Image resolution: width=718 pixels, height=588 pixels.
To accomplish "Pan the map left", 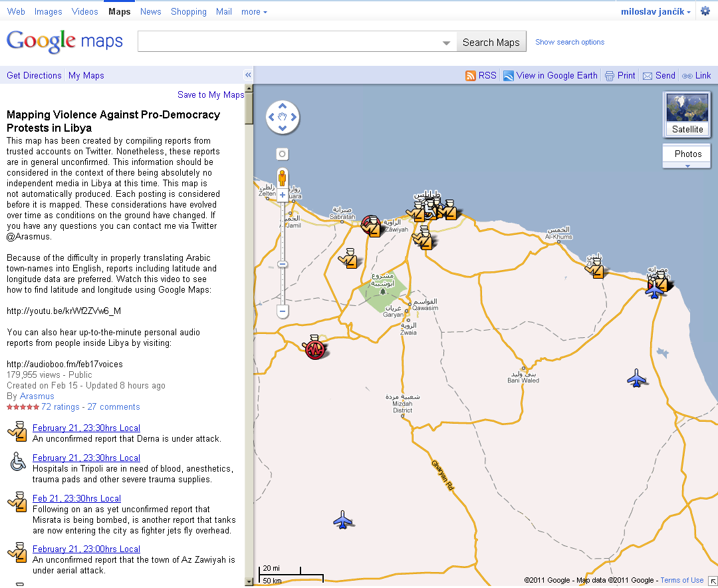I will [271, 117].
